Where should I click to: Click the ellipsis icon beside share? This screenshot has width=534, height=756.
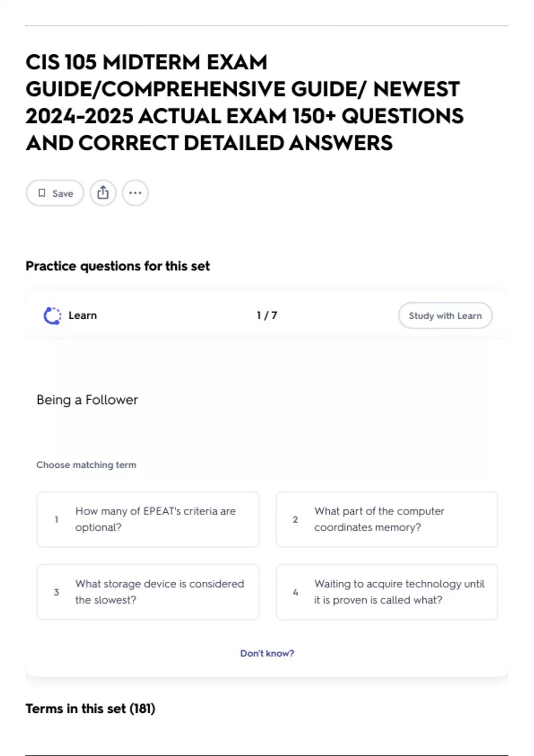(x=135, y=192)
